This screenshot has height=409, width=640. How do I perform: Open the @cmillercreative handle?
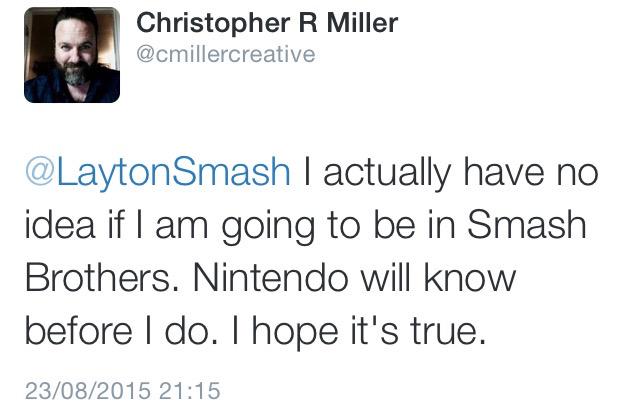[x=226, y=54]
